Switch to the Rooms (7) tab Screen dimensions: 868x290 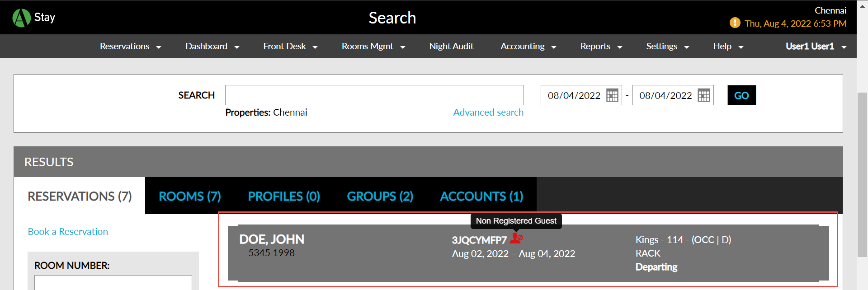point(190,196)
